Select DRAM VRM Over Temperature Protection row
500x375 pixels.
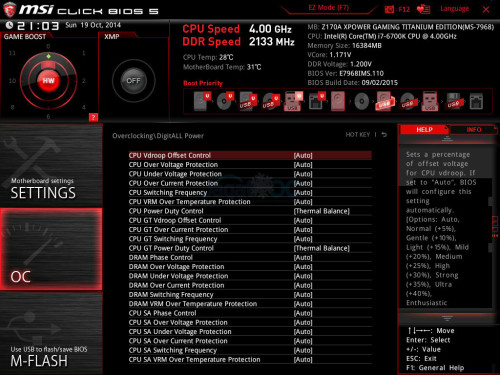click(x=250, y=304)
